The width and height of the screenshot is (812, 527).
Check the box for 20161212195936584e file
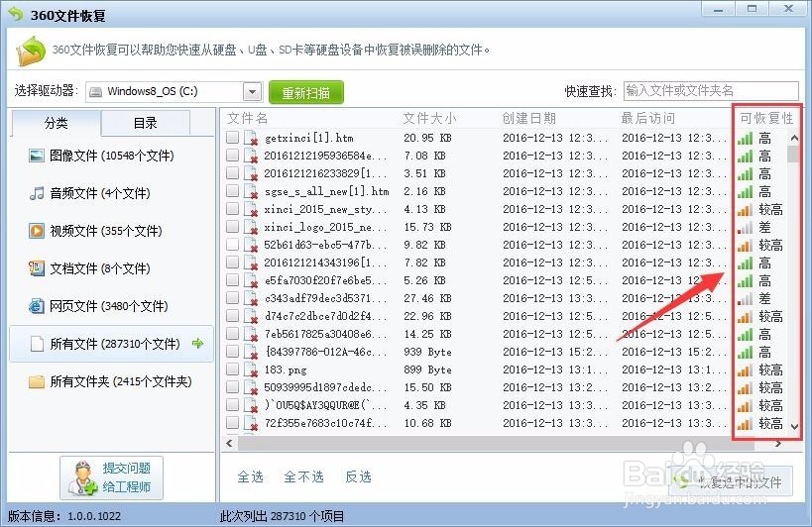click(233, 156)
